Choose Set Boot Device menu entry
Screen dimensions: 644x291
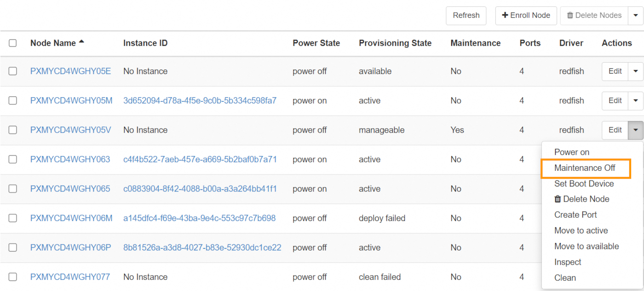[x=584, y=184]
